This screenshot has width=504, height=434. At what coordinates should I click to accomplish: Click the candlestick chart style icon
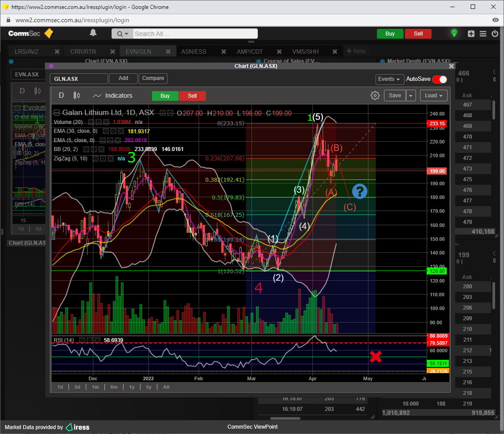pos(76,96)
